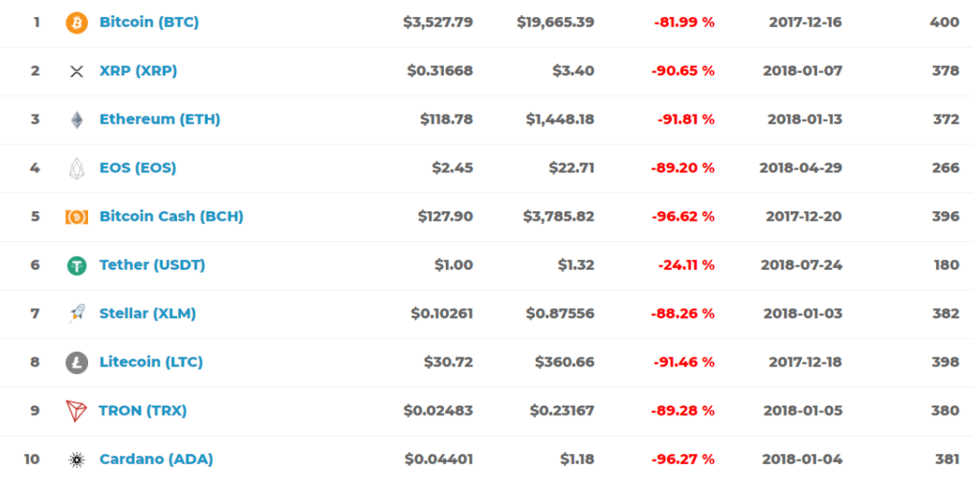
Task: Visit the Bitcoin Cash (BCH) link
Action: pos(171,216)
